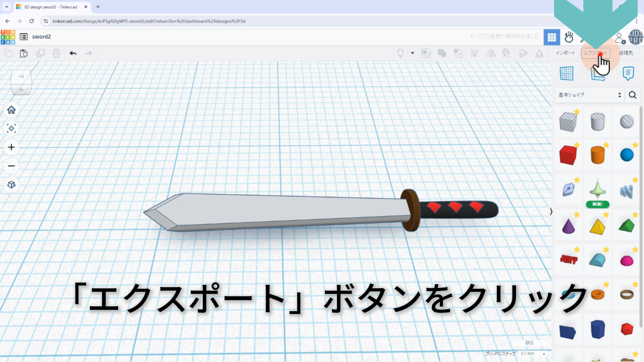The width and height of the screenshot is (644, 362).
Task: Click the Undo arrow icon
Action: [x=73, y=53]
